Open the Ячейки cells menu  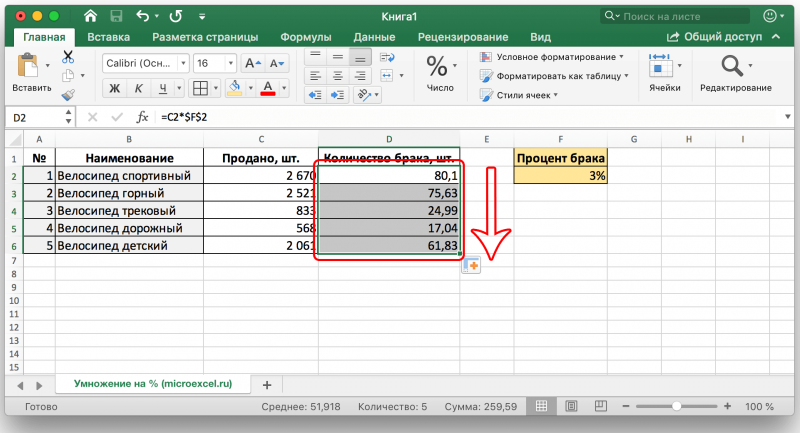click(x=665, y=72)
